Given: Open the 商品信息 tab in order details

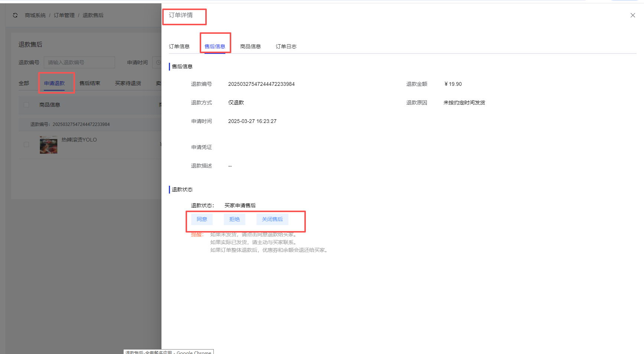Looking at the screenshot, I should [251, 46].
